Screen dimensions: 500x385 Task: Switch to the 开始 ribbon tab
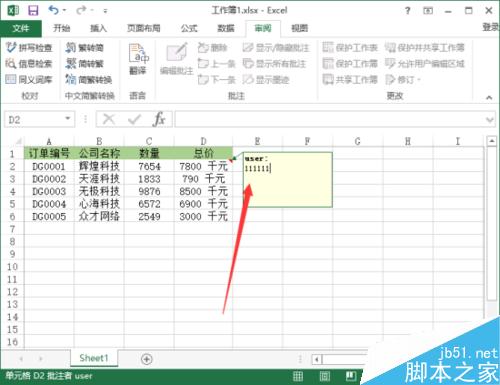tap(62, 29)
